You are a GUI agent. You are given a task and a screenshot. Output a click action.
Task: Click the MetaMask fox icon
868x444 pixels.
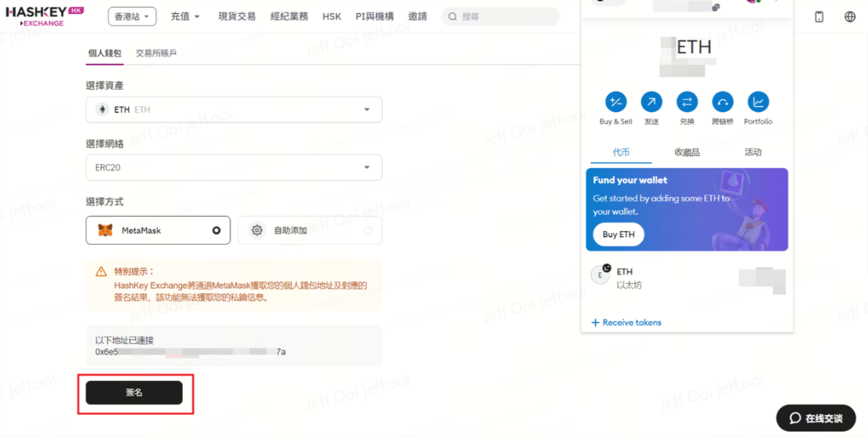105,230
